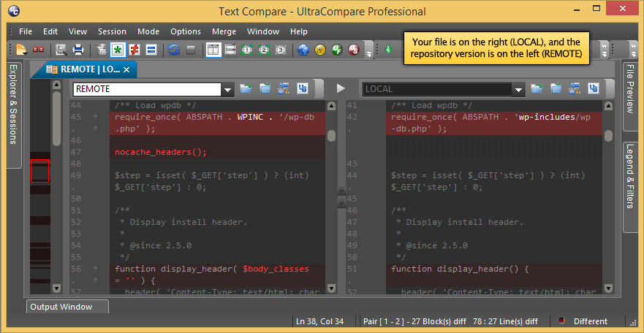Open file icon for REMOTE pane
This screenshot has height=333, width=644.
pyautogui.click(x=246, y=88)
